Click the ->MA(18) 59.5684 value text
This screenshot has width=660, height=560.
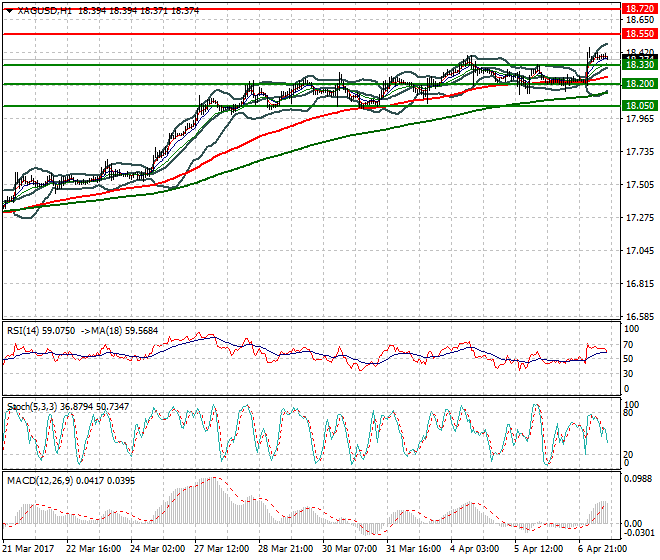pos(119,331)
